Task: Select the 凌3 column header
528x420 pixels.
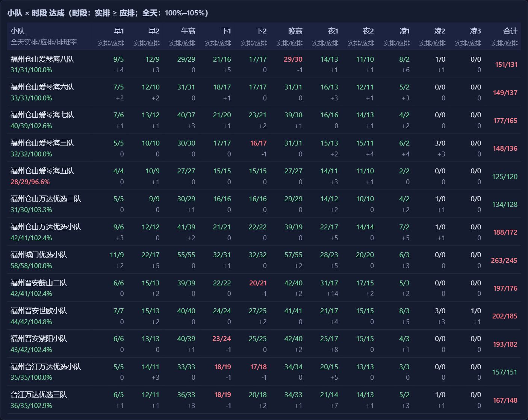Action: click(475, 31)
